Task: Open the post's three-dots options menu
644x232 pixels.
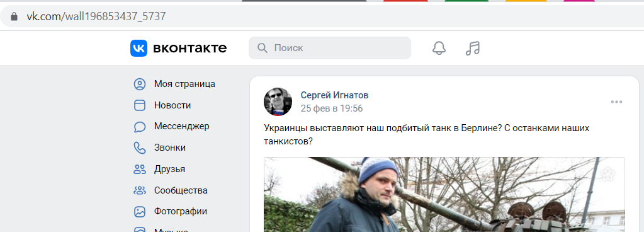Action: pyautogui.click(x=616, y=102)
